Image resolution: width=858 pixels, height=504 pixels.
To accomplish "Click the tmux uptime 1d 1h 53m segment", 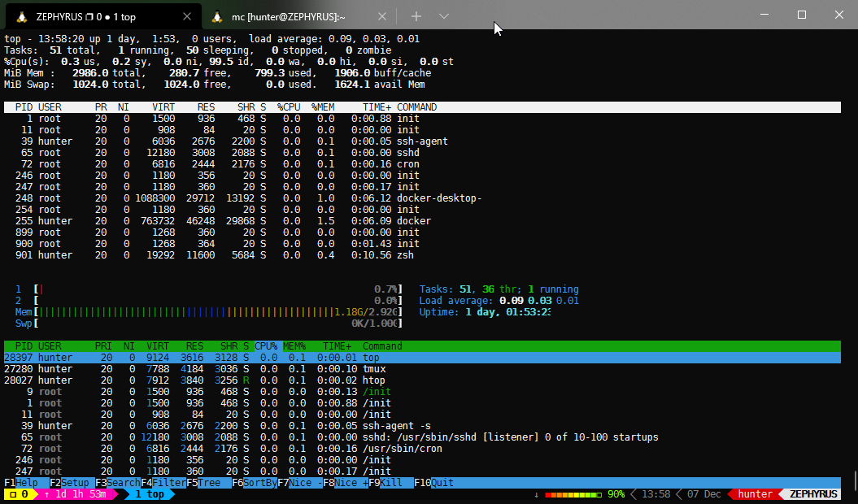I will point(76,494).
